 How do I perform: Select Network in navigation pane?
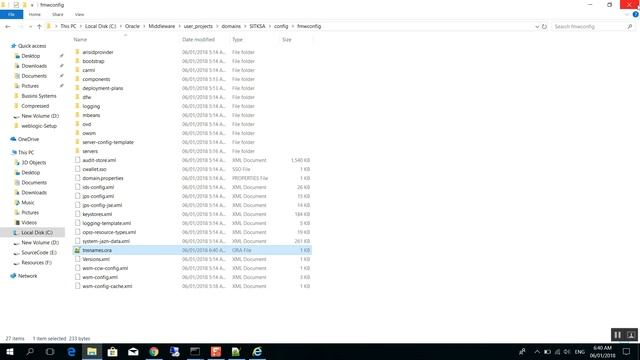pos(27,276)
